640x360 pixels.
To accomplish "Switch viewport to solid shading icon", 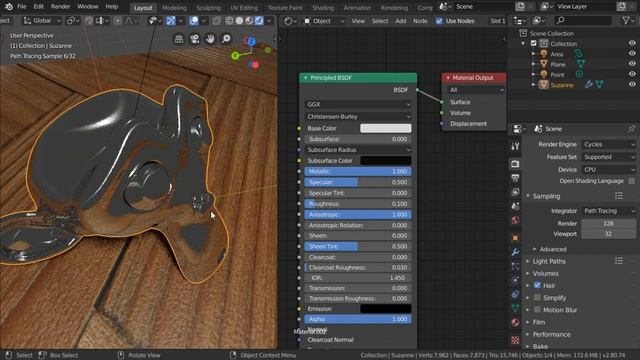I will click(239, 21).
